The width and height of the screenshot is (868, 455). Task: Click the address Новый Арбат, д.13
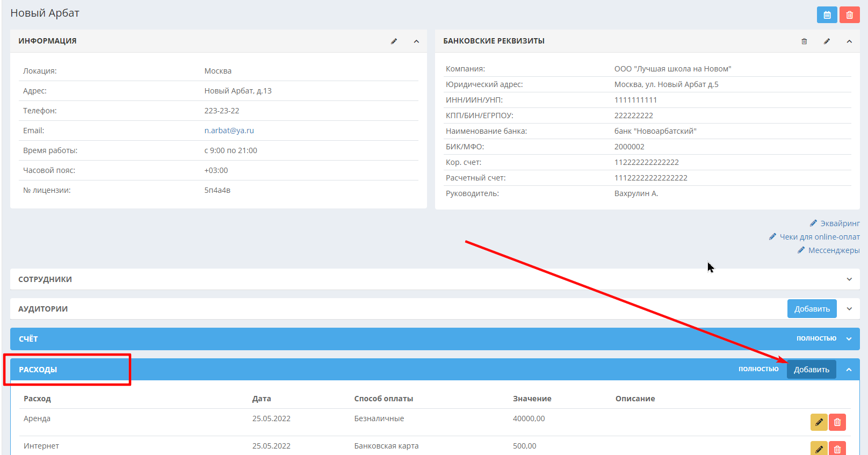(x=238, y=91)
